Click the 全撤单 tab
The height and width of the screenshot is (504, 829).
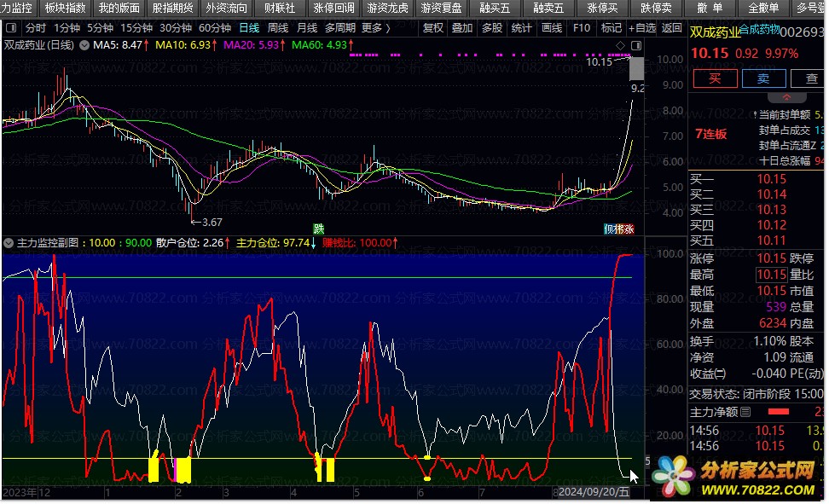764,8
